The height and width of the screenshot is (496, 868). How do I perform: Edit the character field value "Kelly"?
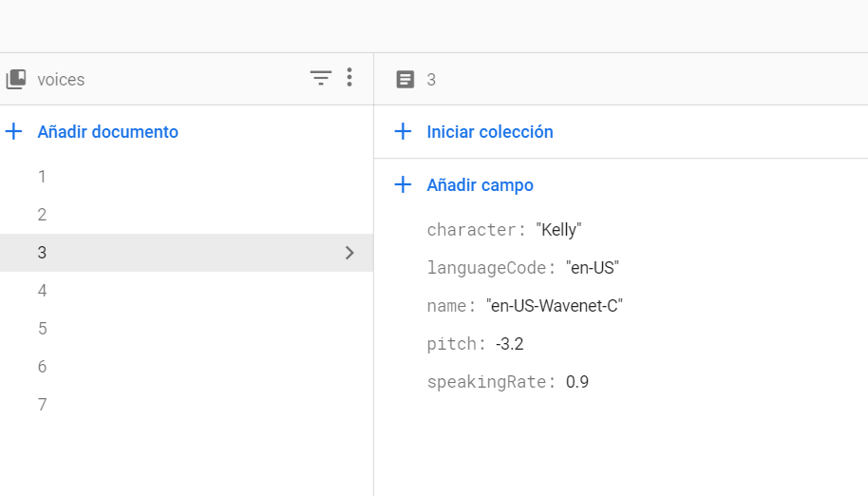(558, 230)
